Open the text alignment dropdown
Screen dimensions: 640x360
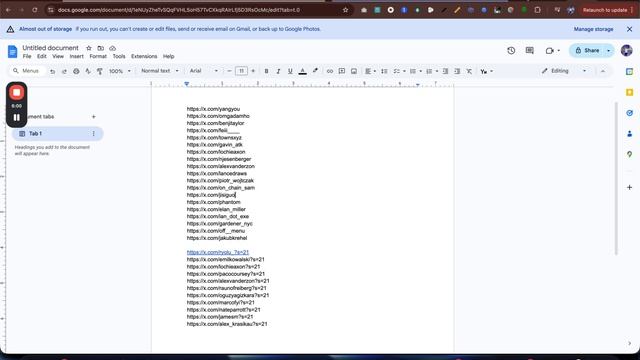[x=370, y=71]
